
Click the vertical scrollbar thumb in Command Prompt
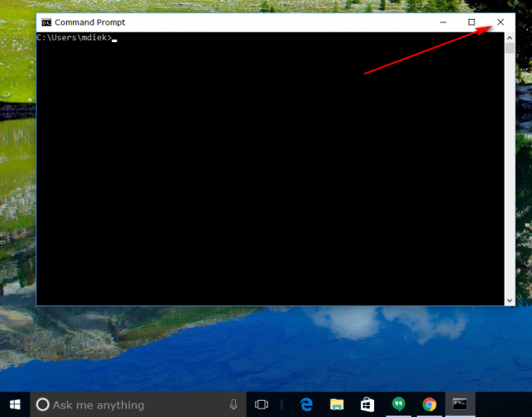(x=510, y=48)
